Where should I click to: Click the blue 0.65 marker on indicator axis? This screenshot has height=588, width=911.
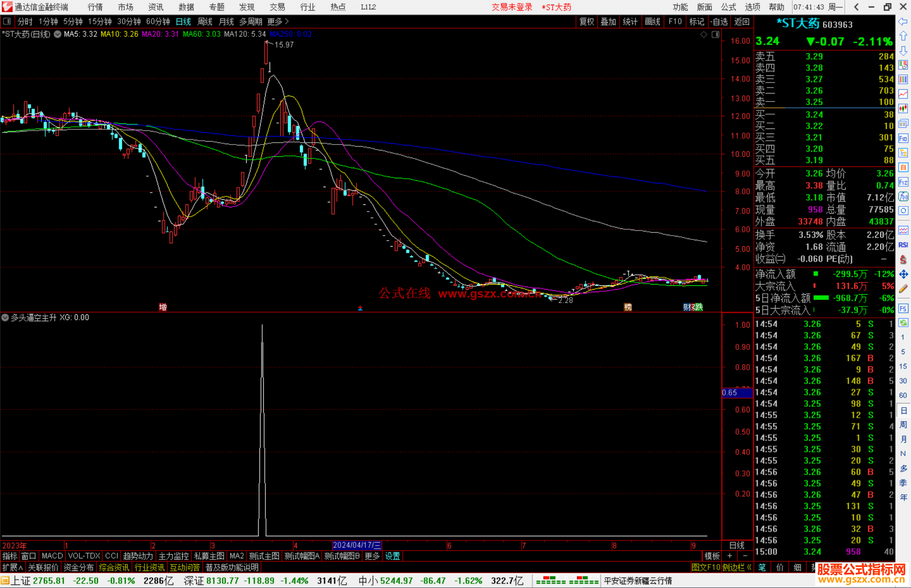736,393
